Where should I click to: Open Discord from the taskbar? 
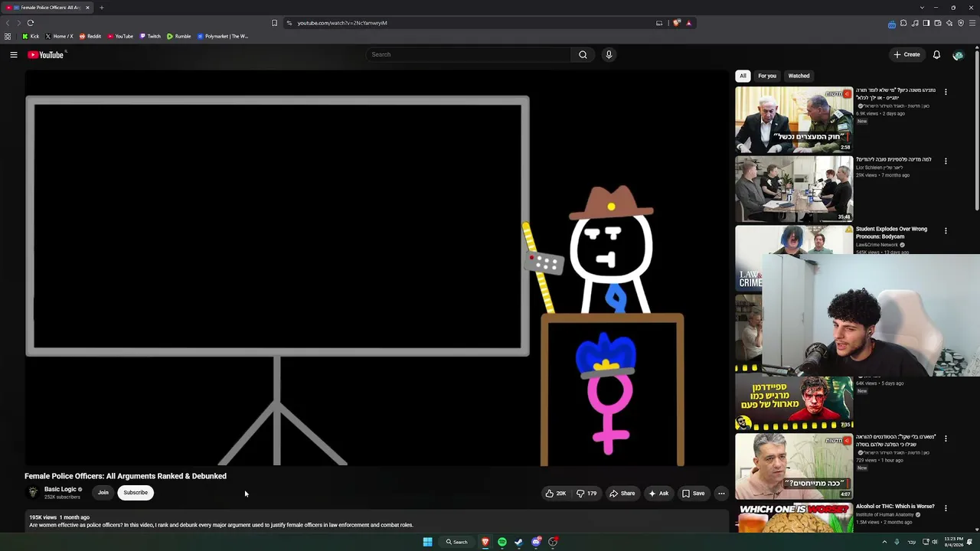tap(536, 542)
